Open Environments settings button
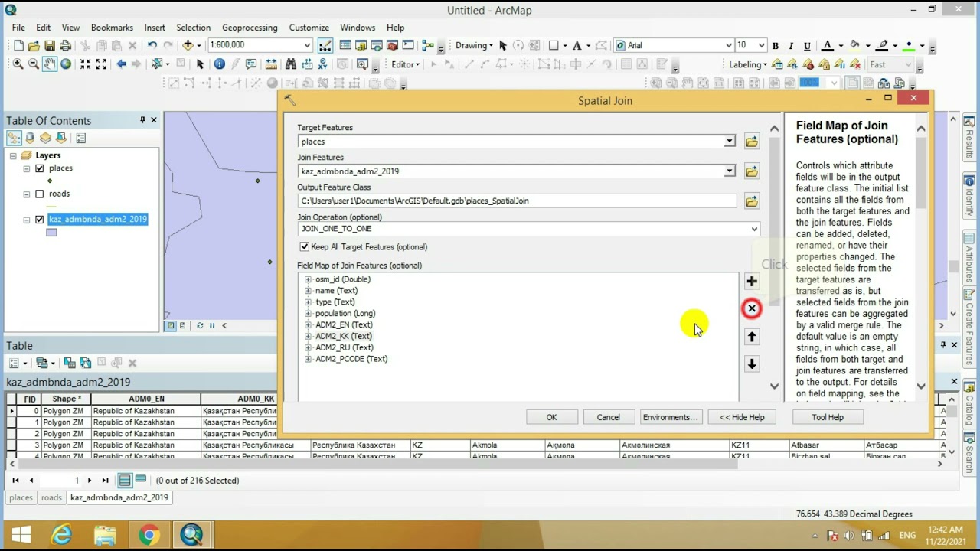The image size is (980, 551). [x=670, y=417]
